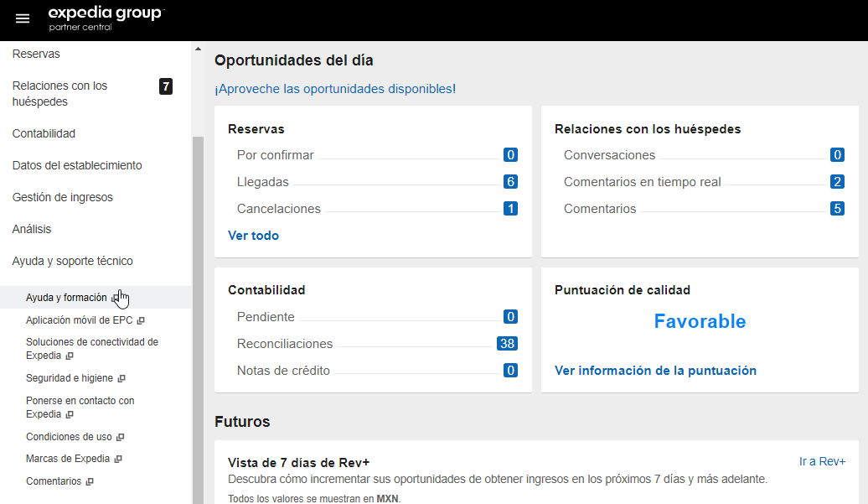Click the Expedia Group Partner Central logo

(106, 19)
